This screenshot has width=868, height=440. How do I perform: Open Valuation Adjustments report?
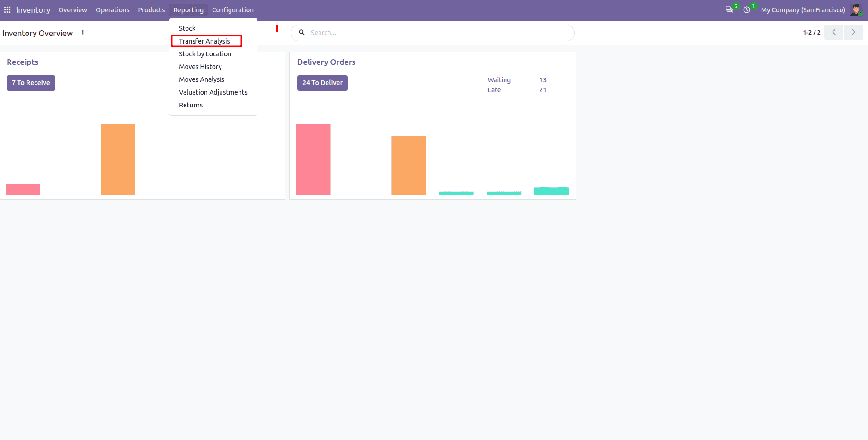(213, 92)
